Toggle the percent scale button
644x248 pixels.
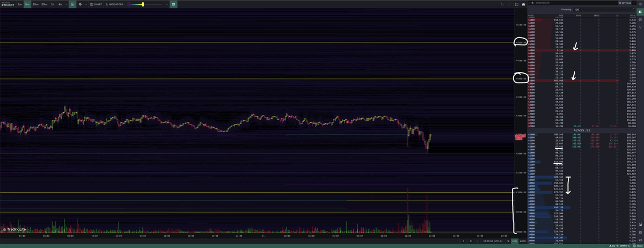(508, 241)
